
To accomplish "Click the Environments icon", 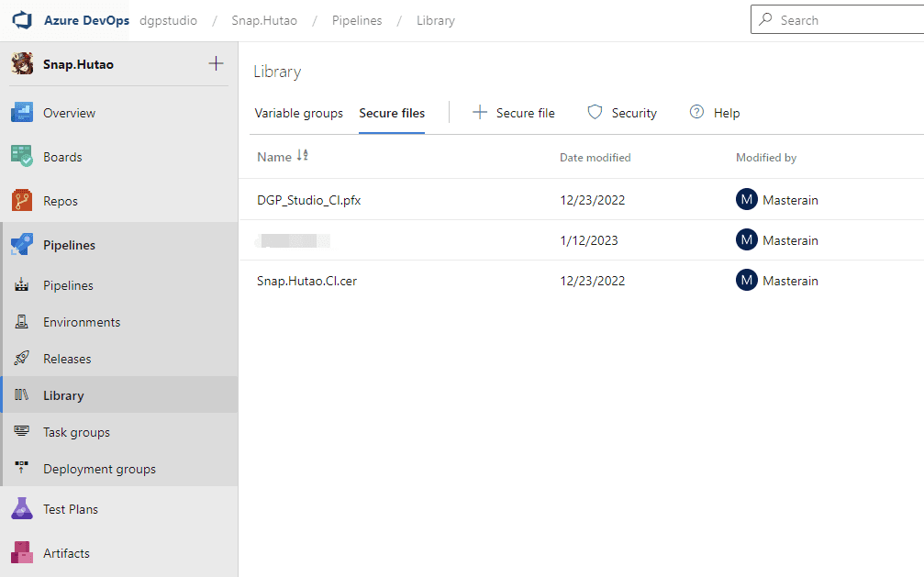I will tap(22, 322).
